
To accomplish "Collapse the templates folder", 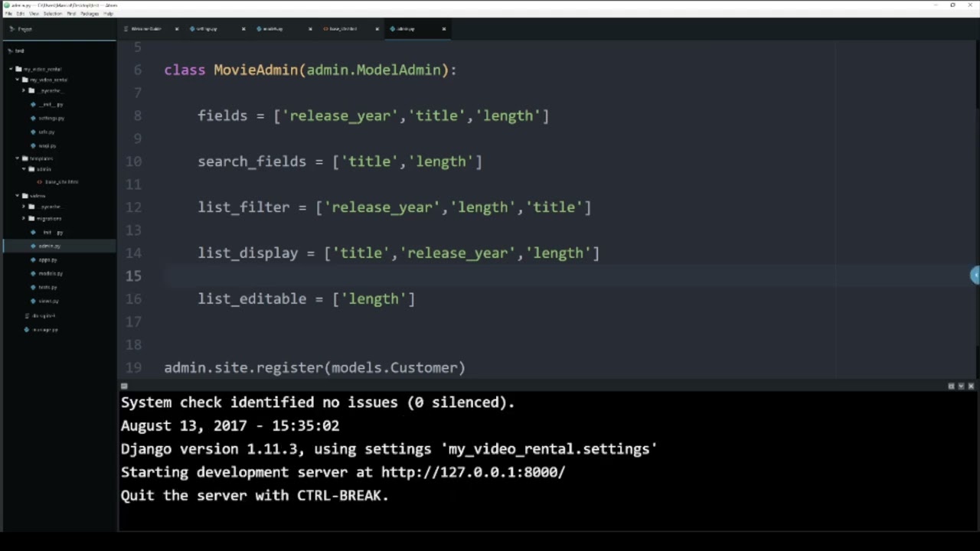I will click(x=17, y=158).
